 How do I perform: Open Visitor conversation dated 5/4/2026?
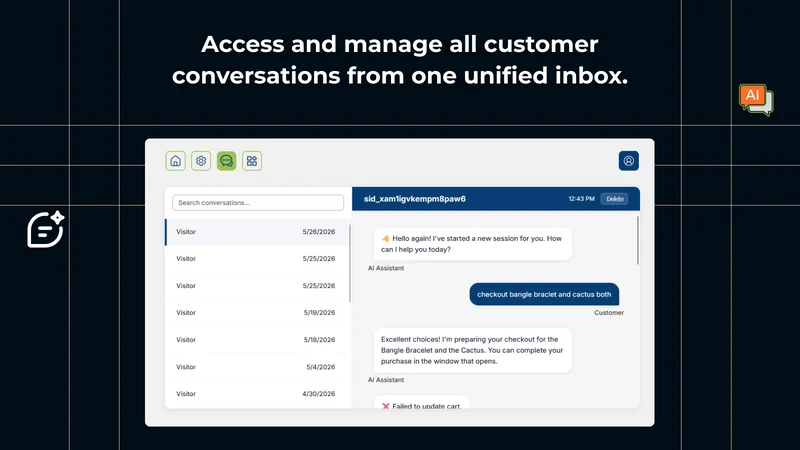click(257, 367)
